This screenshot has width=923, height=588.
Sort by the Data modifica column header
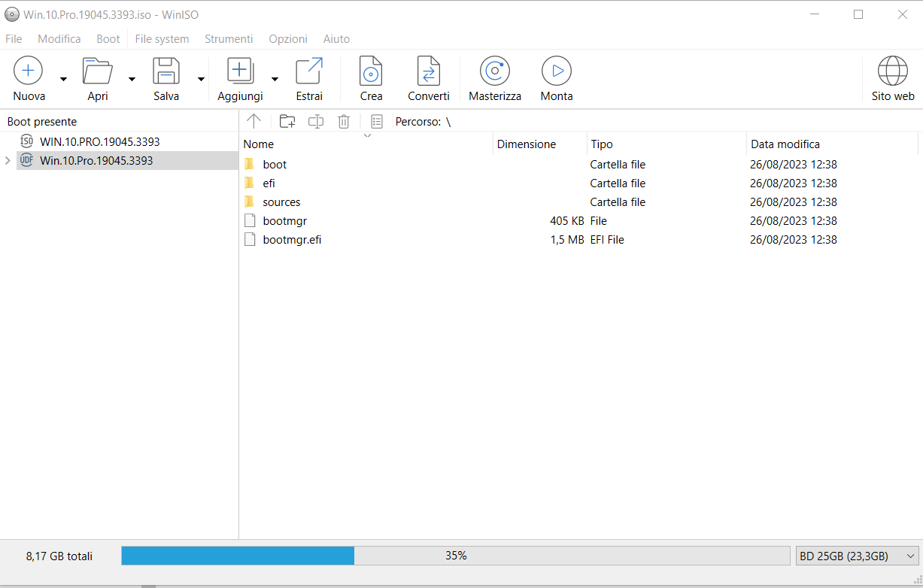(x=832, y=144)
